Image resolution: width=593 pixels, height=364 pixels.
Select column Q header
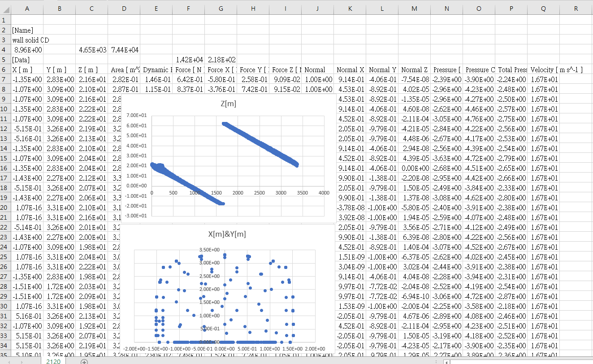[543, 9]
